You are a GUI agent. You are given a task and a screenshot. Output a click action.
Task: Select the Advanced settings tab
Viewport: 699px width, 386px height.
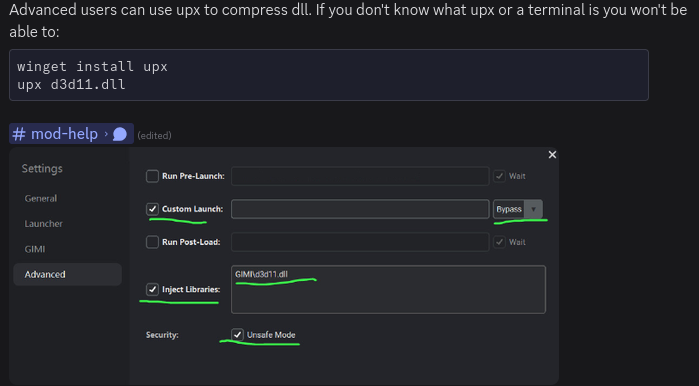coord(67,274)
